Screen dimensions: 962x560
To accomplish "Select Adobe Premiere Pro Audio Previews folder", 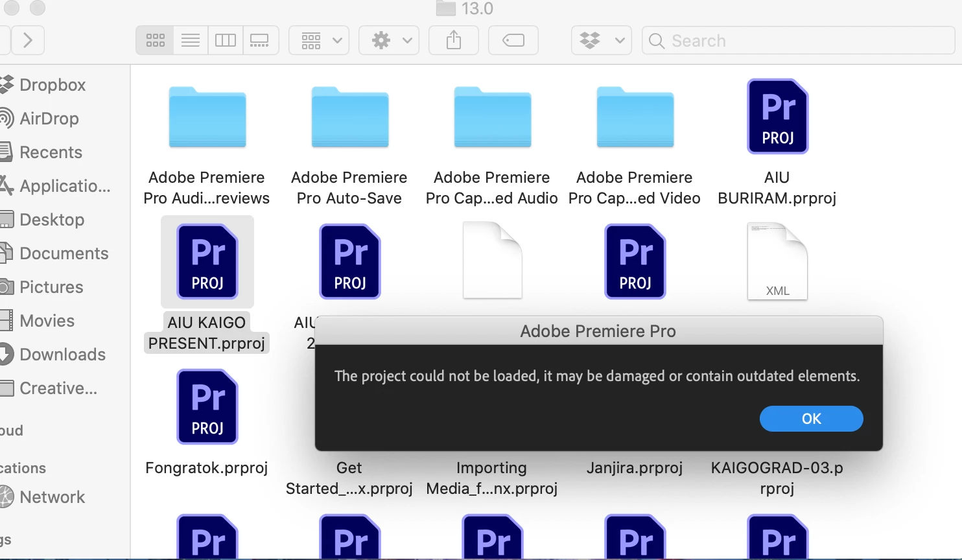I will click(207, 118).
